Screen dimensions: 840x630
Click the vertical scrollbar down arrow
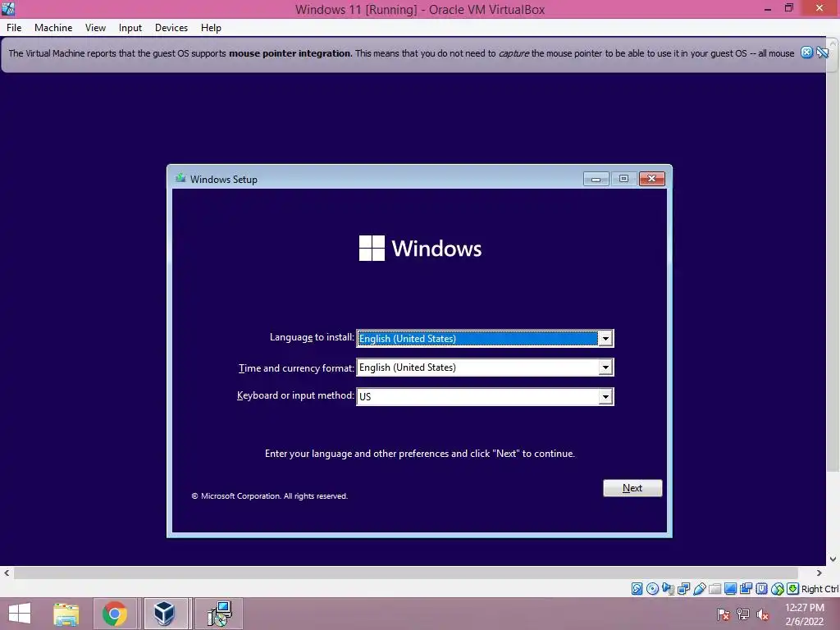[x=833, y=559]
